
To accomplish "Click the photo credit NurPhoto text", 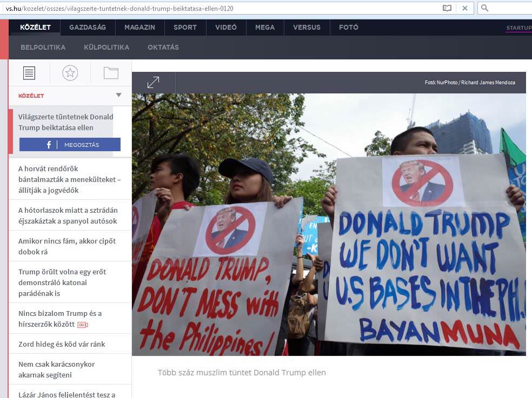I will pyautogui.click(x=470, y=83).
